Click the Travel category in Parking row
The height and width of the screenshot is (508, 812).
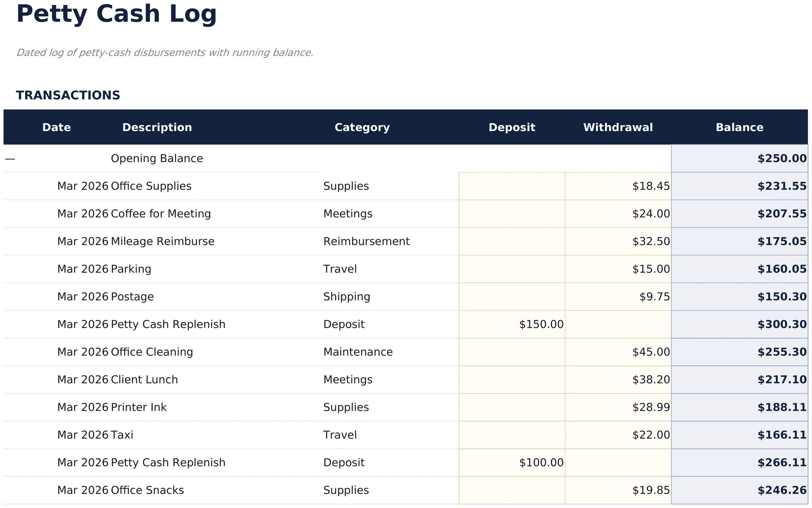(x=391, y=269)
